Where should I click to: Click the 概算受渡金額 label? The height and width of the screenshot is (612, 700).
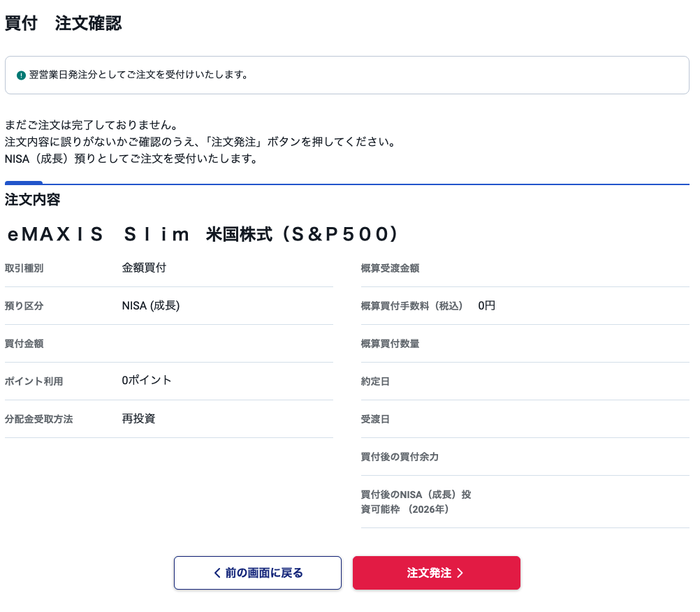pyautogui.click(x=391, y=268)
